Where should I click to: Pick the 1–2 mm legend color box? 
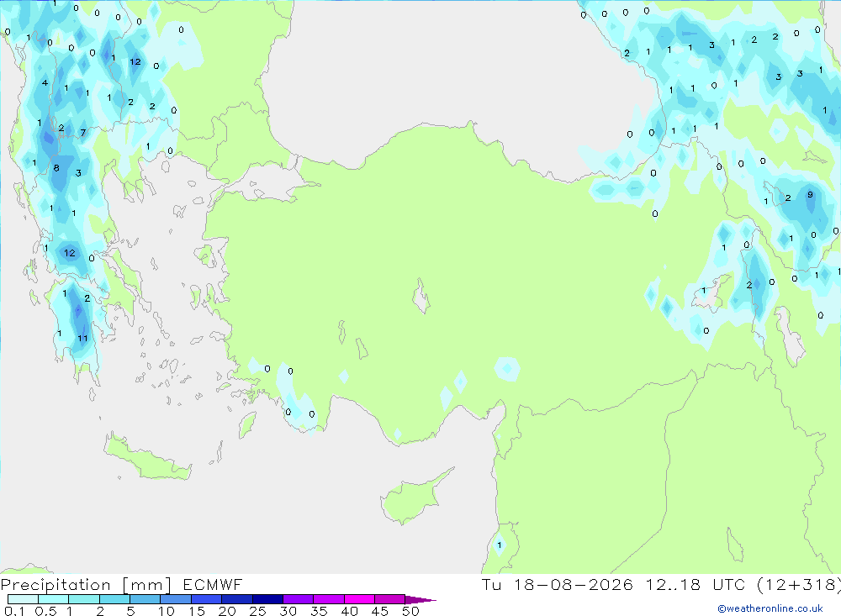[x=84, y=599]
